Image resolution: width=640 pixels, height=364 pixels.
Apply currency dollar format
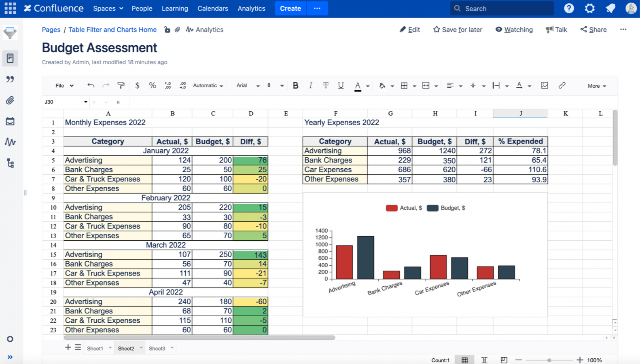tap(137, 85)
